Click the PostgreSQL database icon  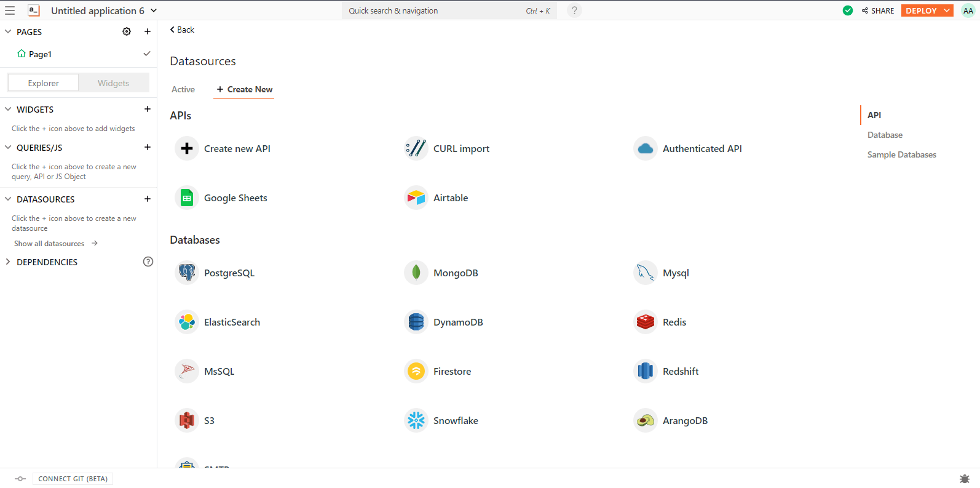(186, 273)
